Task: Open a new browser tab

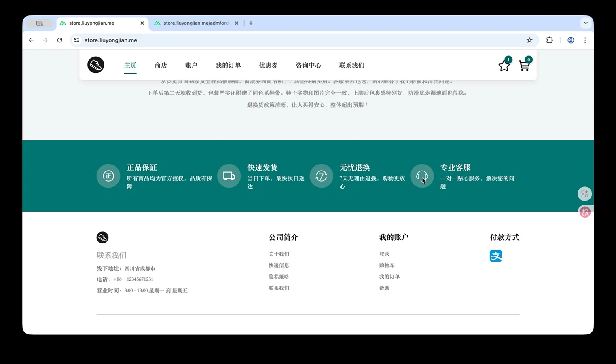Action: click(251, 23)
